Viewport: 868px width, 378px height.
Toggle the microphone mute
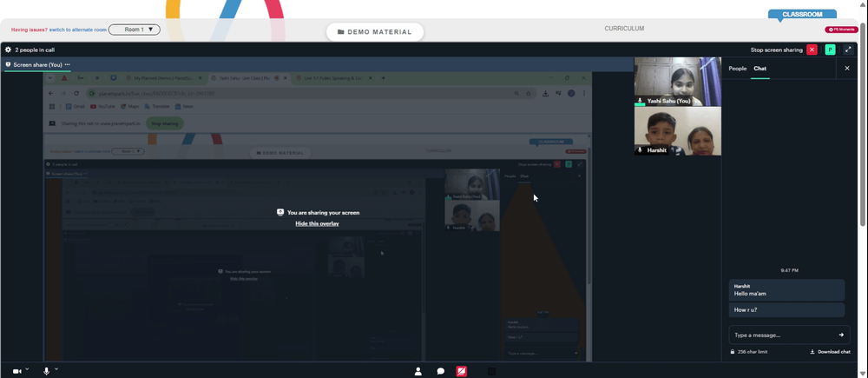click(47, 371)
